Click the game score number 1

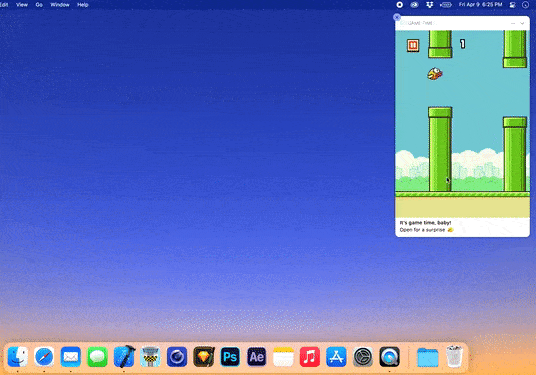click(463, 44)
